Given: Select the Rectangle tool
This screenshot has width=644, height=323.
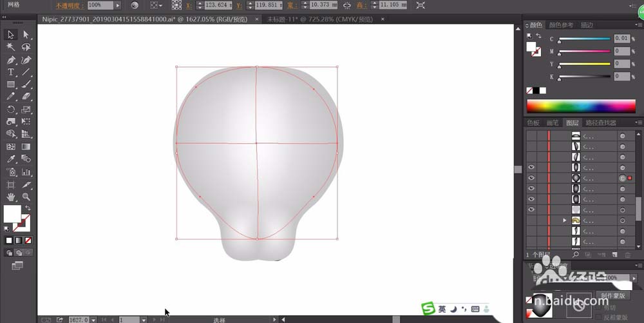Looking at the screenshot, I should pos(11,84).
